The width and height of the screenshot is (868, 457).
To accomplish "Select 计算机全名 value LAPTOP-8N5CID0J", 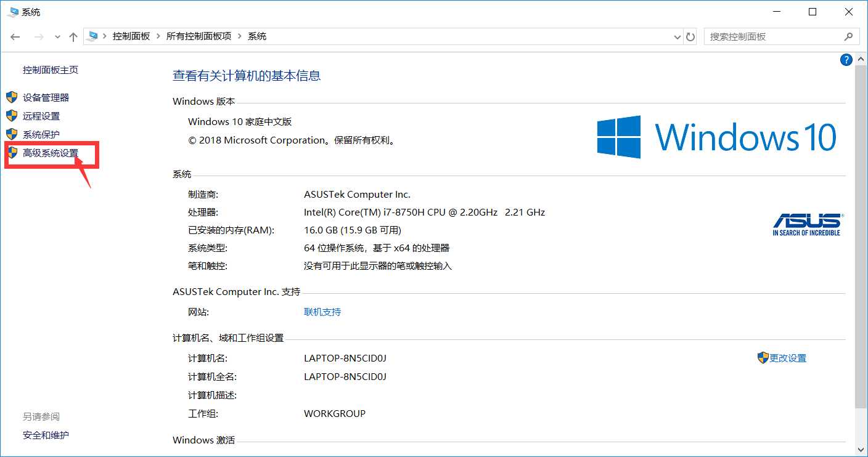I will coord(345,376).
